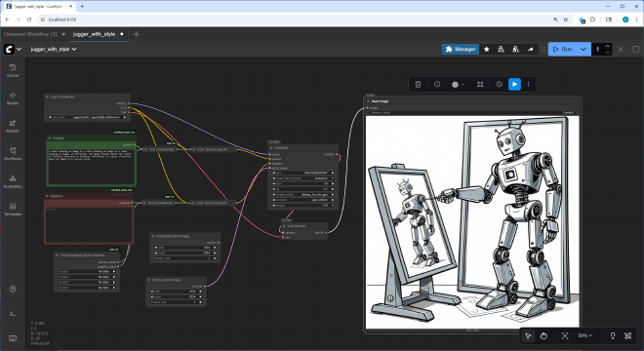Viewport: 644px width, 351px height.
Task: Click the first figure icon after the star
Action: 502,50
